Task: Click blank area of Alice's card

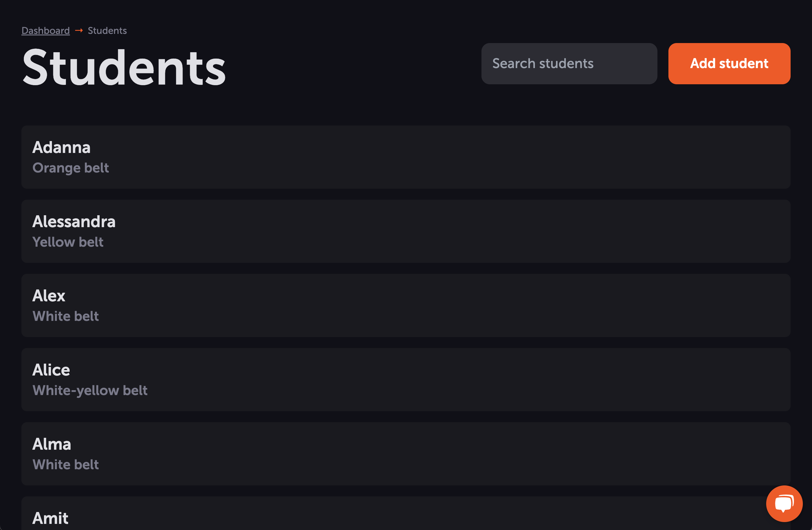Action: [x=478, y=379]
